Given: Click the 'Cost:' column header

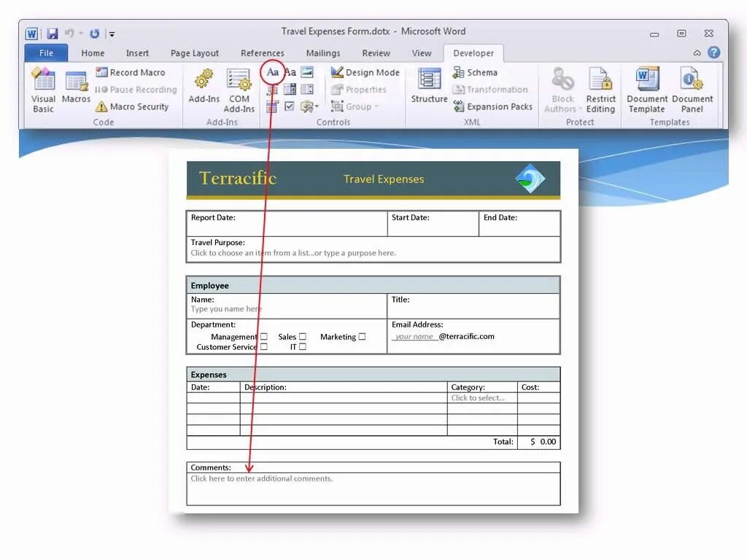Looking at the screenshot, I should point(539,387).
